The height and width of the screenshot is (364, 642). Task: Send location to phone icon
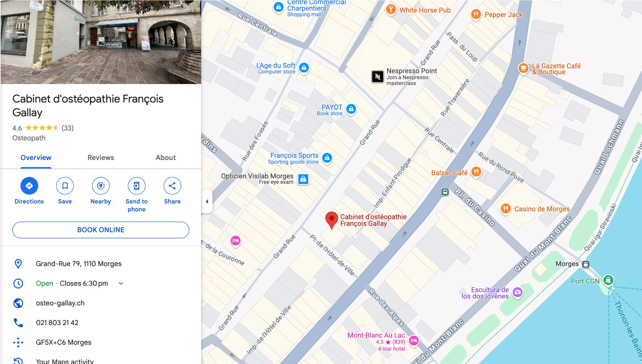pyautogui.click(x=136, y=186)
